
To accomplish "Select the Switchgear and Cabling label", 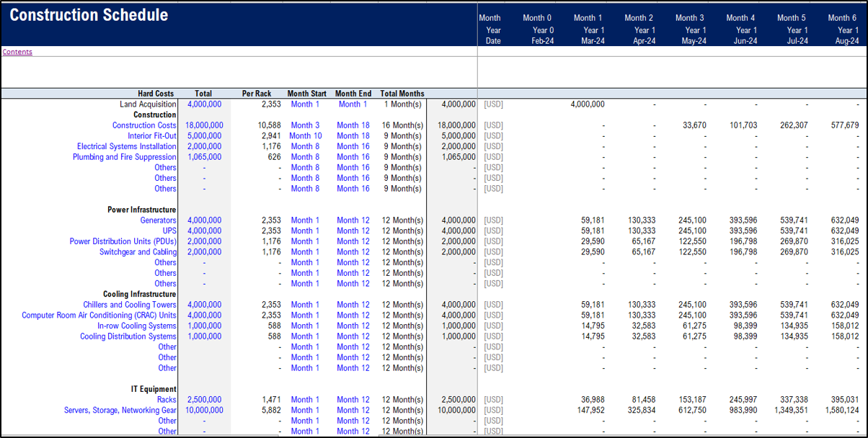I will point(138,252).
